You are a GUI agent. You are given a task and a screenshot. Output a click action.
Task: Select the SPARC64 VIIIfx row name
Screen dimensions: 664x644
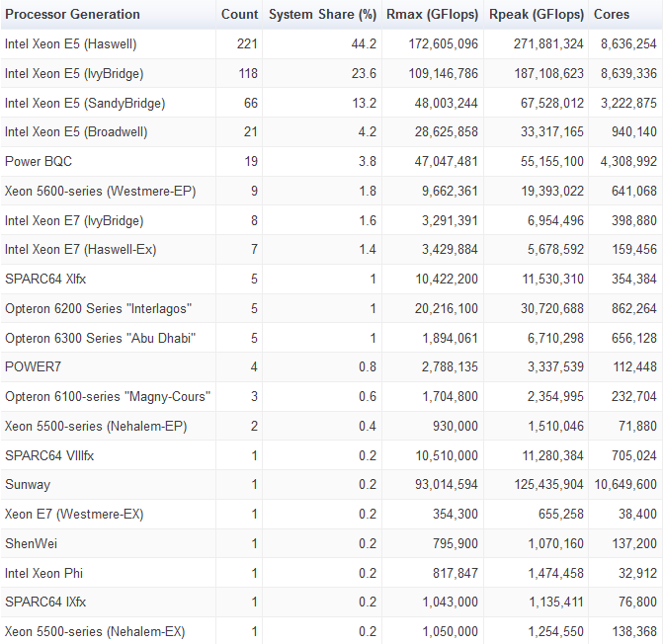coord(49,455)
